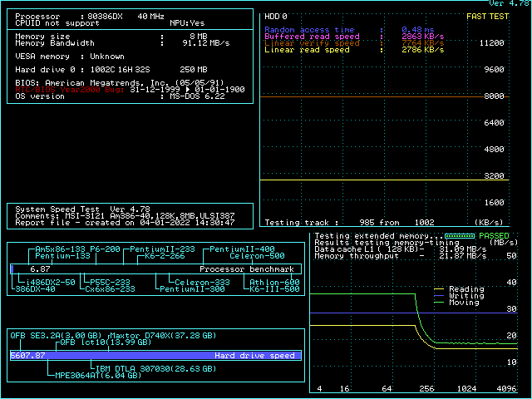The height and width of the screenshot is (399, 532).
Task: Select the 'CPUID not support' text
Action: [57, 23]
